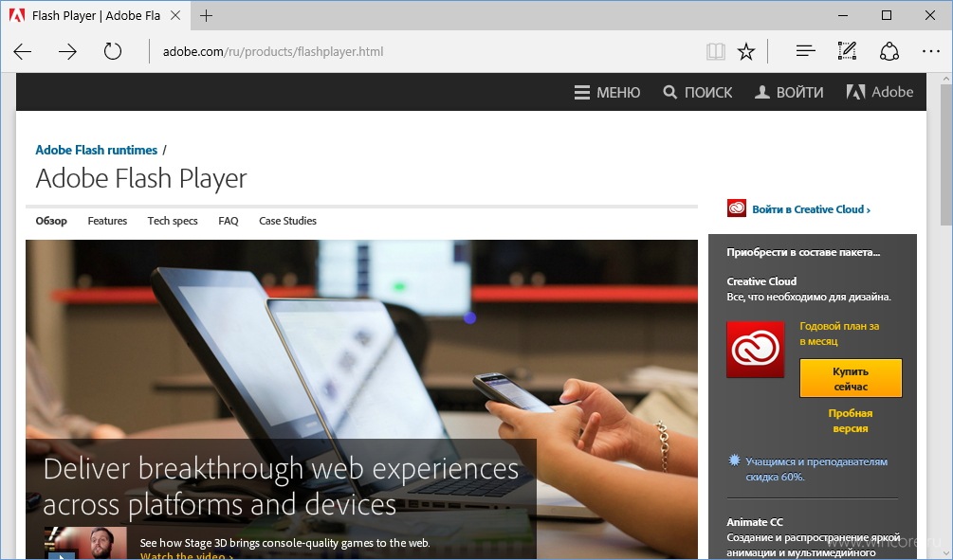Open the Share icon in toolbar

(889, 51)
